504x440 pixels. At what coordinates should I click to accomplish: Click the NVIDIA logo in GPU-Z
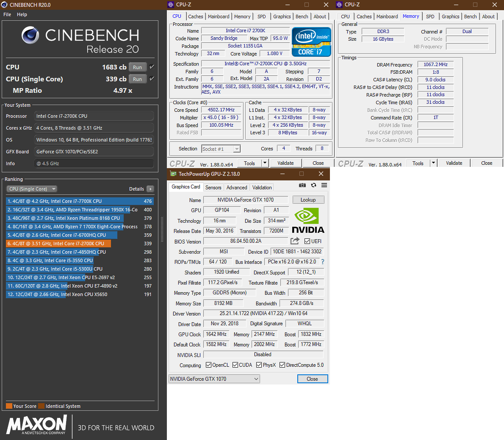pos(308,221)
